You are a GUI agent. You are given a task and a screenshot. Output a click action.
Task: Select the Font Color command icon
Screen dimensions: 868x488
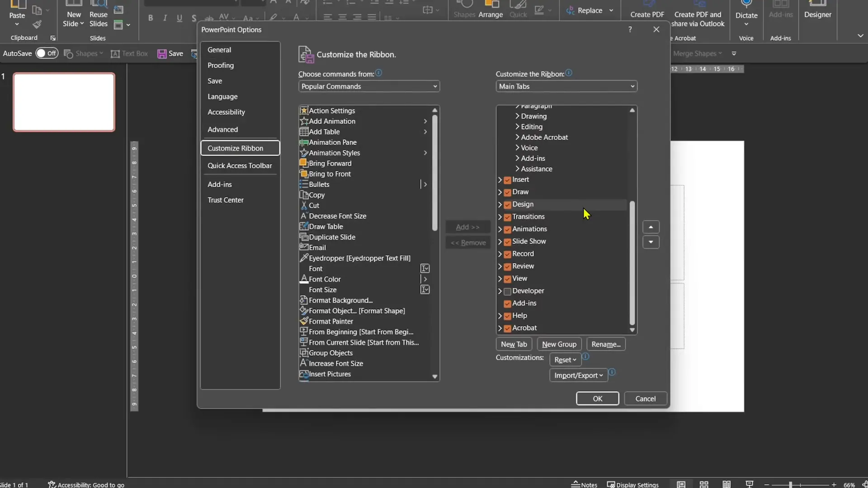304,279
